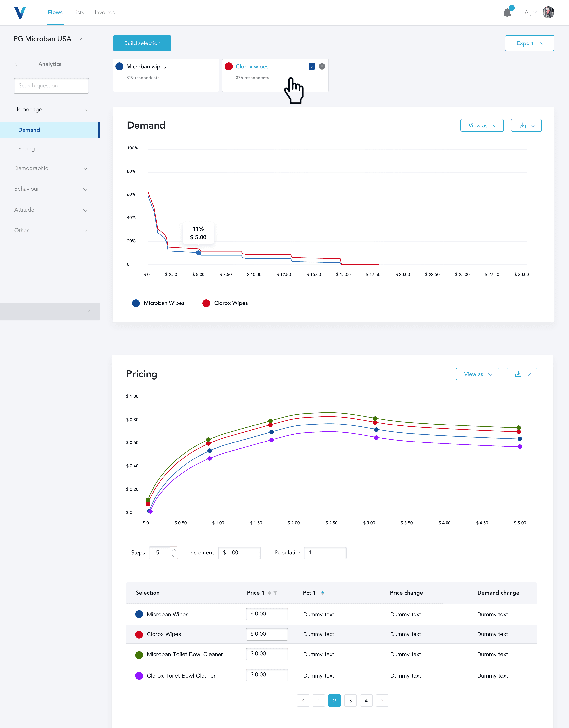
Task: Click the Price 1 filter icon
Action: coord(275,593)
